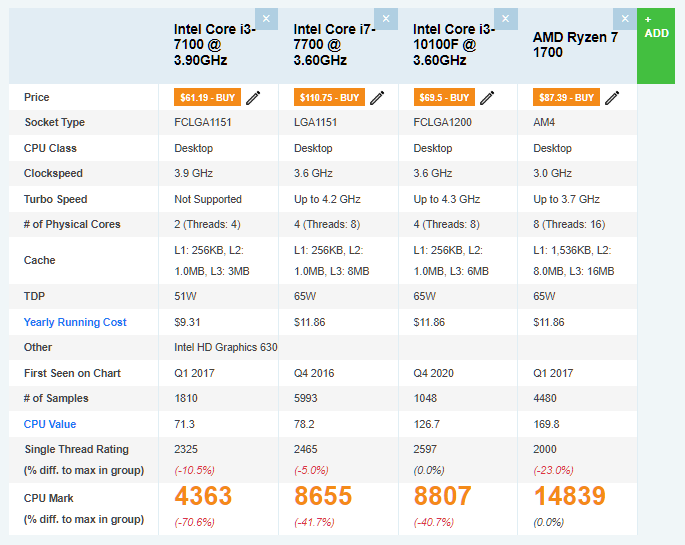Click the 51W TDP value
685x545 pixels.
click(x=185, y=297)
